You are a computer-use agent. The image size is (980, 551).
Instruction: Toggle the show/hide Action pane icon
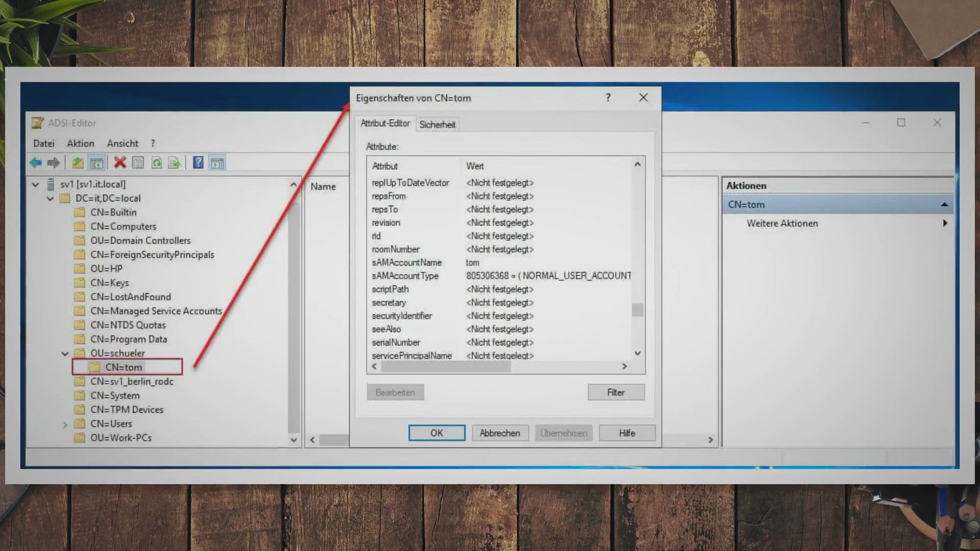(x=217, y=163)
